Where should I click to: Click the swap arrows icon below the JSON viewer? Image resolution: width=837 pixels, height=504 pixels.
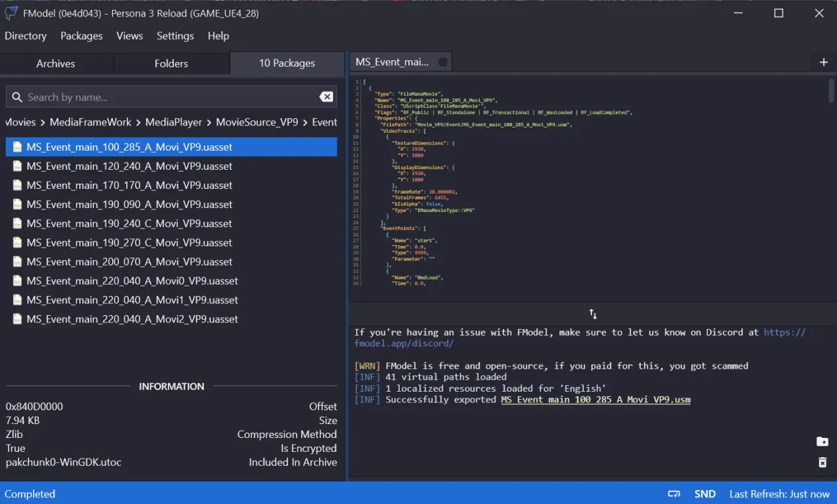point(593,314)
